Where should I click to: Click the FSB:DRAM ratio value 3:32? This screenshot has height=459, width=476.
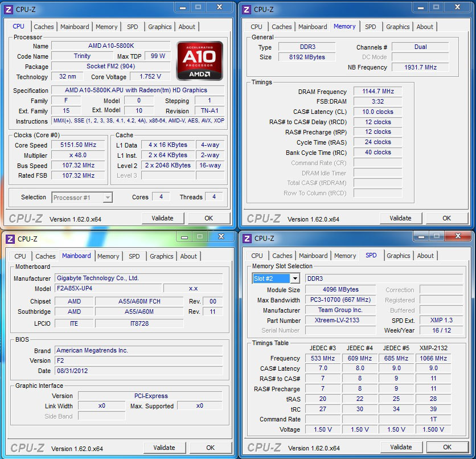click(378, 101)
